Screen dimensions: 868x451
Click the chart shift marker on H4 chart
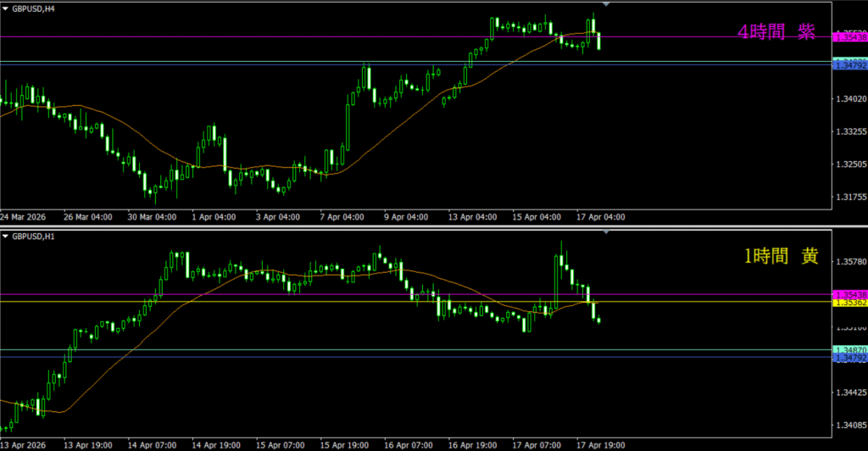tap(605, 4)
